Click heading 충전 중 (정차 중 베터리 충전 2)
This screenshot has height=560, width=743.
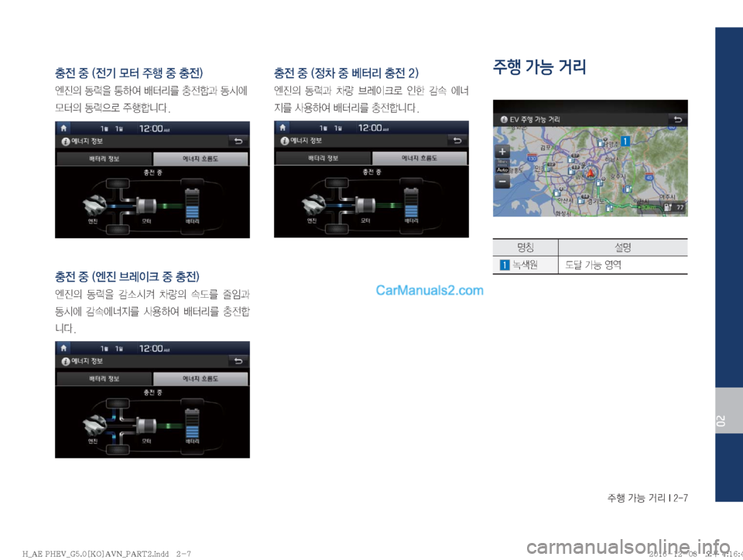[x=347, y=73]
